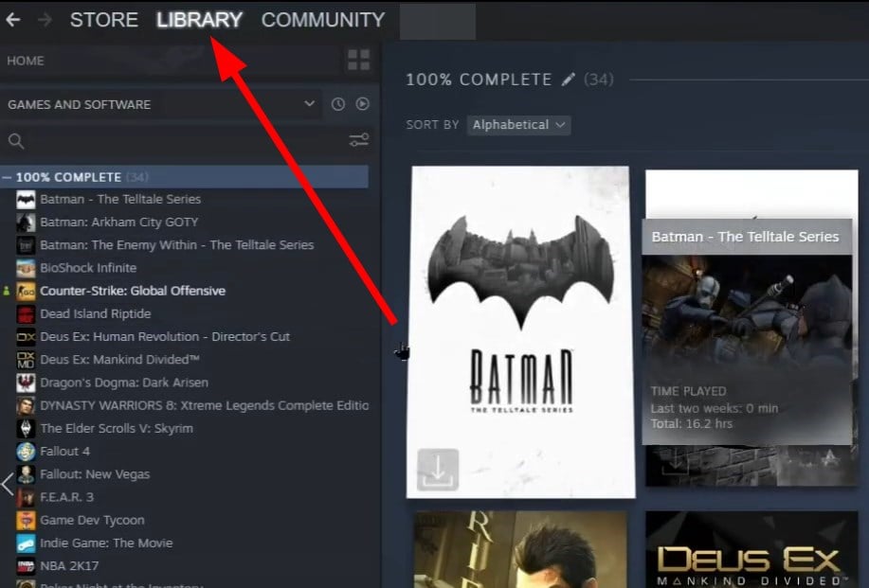The width and height of the screenshot is (869, 588).
Task: Select Batman: The Enemy Within entry
Action: tap(177, 244)
